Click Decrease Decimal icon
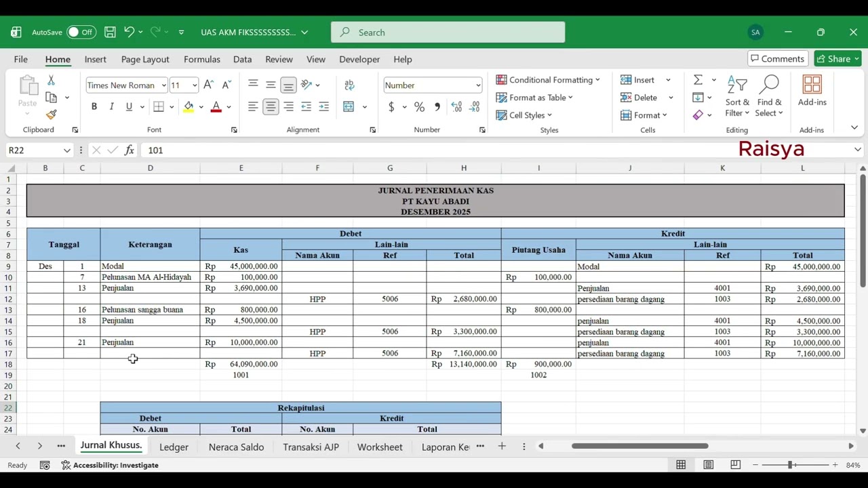The width and height of the screenshot is (868, 488). pyautogui.click(x=474, y=106)
